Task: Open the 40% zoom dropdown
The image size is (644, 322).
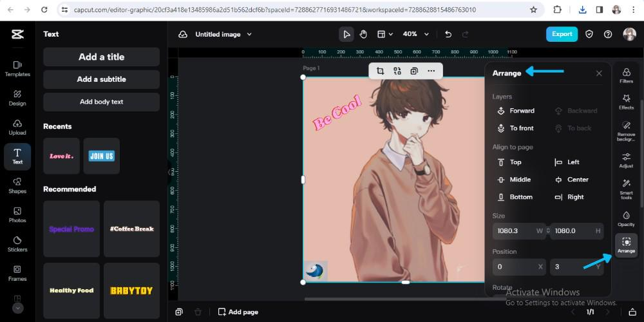Action: tap(415, 35)
